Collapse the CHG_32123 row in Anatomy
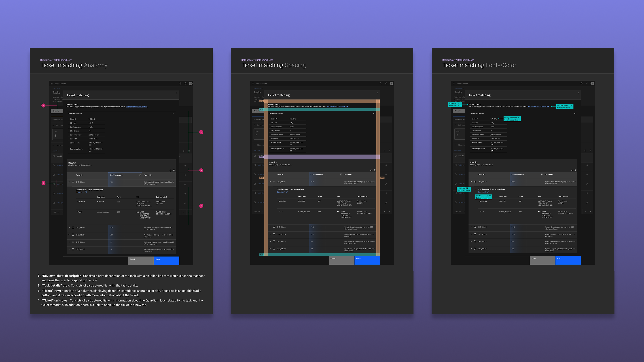Screen dimensions: 644x362 pos(69,182)
